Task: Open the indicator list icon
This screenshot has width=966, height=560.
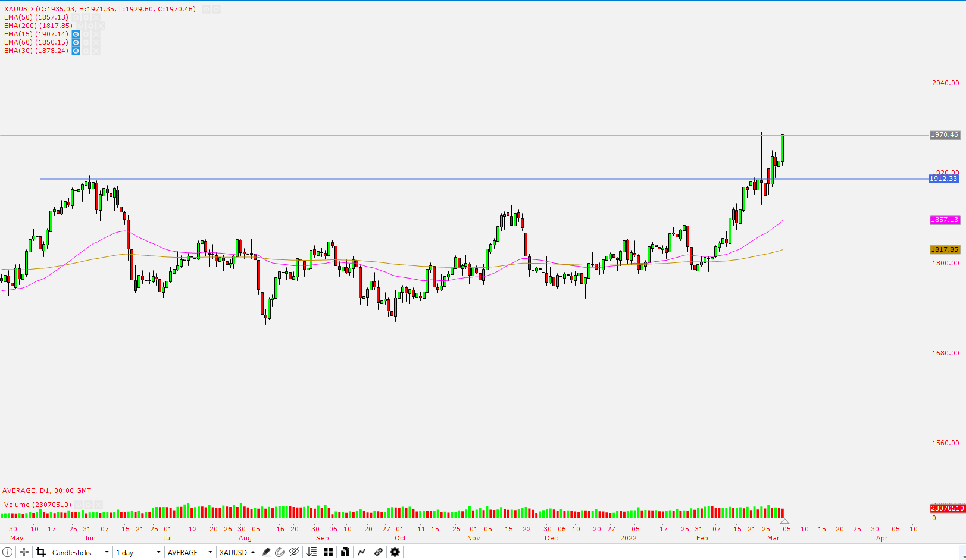Action: point(311,552)
